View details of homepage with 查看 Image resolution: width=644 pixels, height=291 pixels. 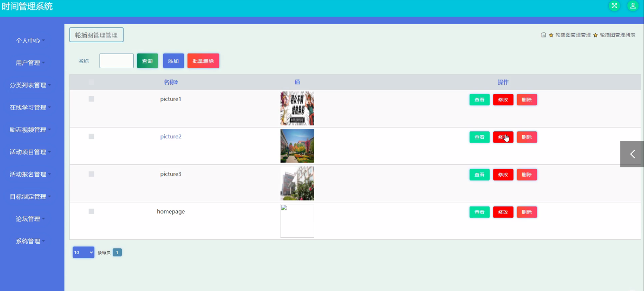point(480,212)
